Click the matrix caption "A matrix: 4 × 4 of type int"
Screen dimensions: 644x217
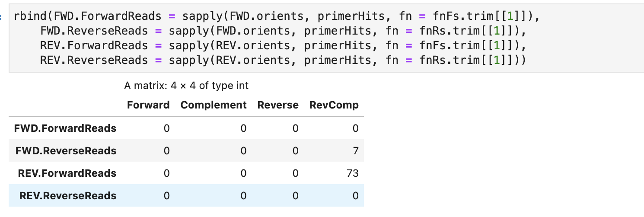(186, 86)
